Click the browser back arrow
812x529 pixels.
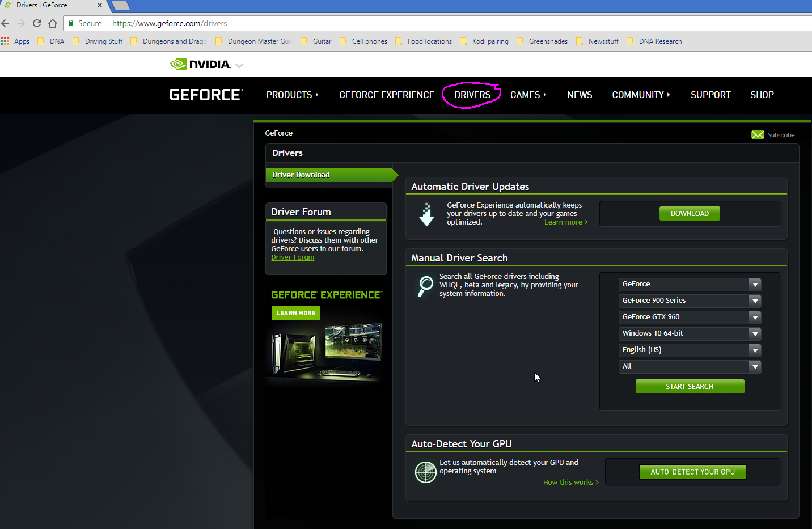[6, 23]
